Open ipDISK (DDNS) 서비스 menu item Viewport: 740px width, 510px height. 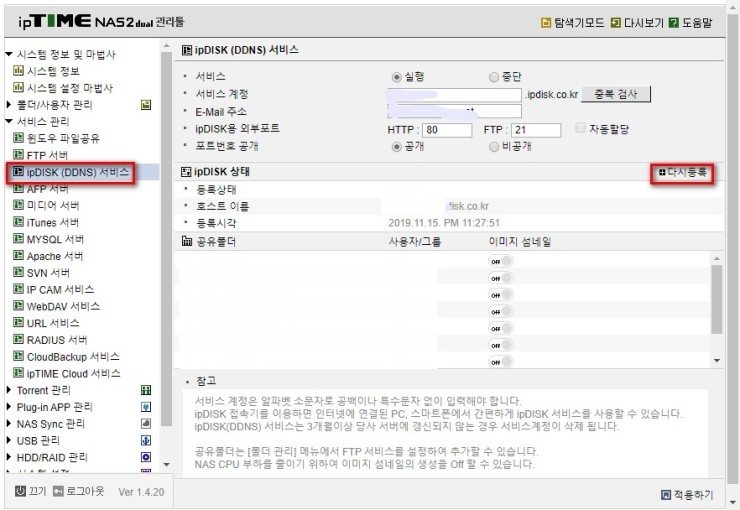tap(77, 172)
